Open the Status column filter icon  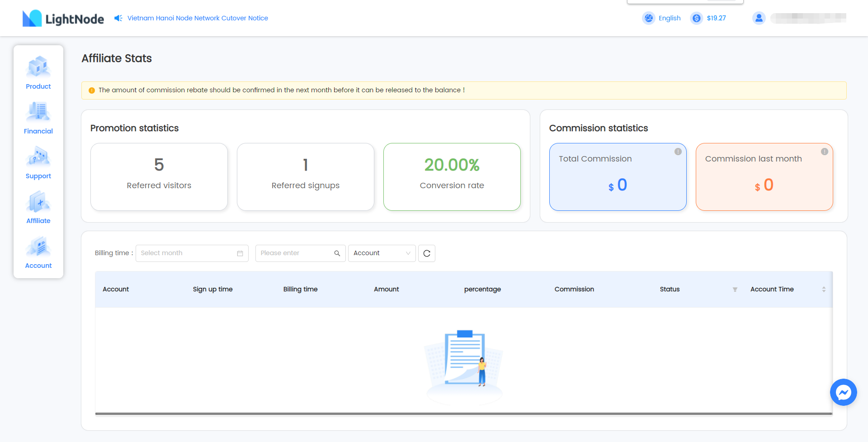pos(735,290)
